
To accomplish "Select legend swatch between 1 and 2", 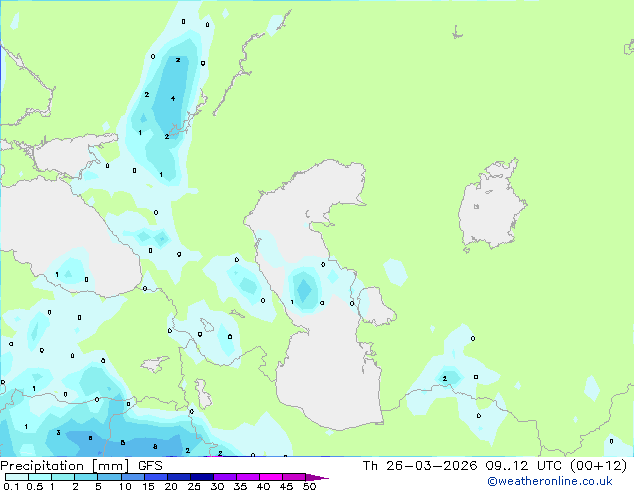I will tap(63, 477).
